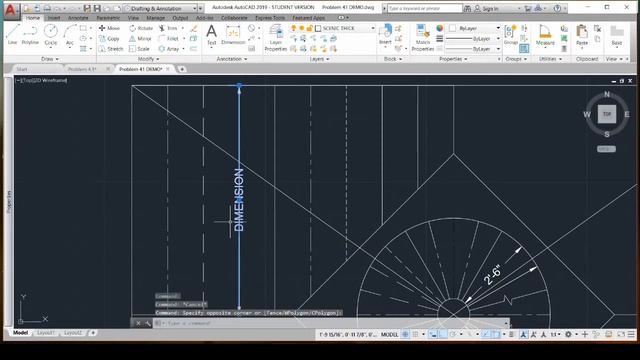Click the search keyword input field
The width and height of the screenshot is (640, 360).
(424, 8)
